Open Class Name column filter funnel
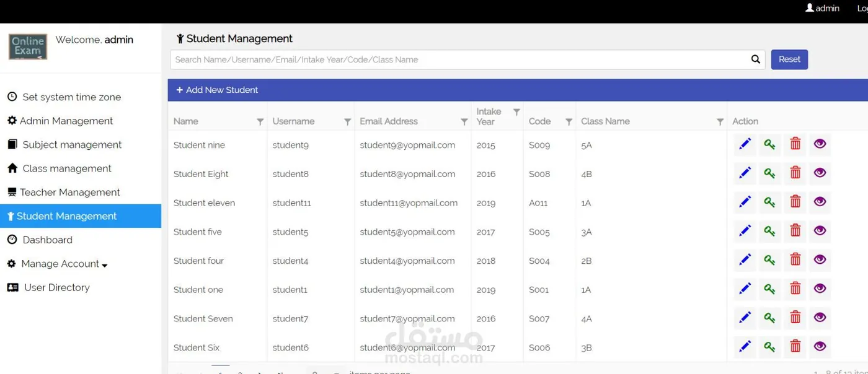Viewport: 868px width, 374px height. point(720,122)
